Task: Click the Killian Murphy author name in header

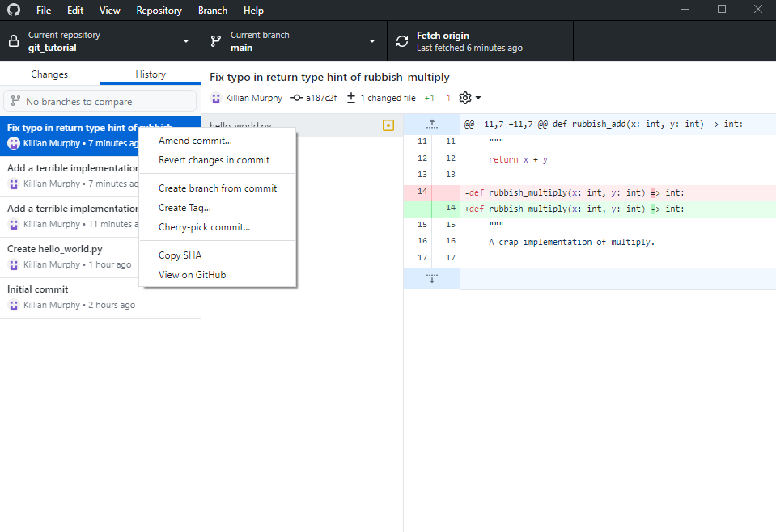Action: click(254, 98)
